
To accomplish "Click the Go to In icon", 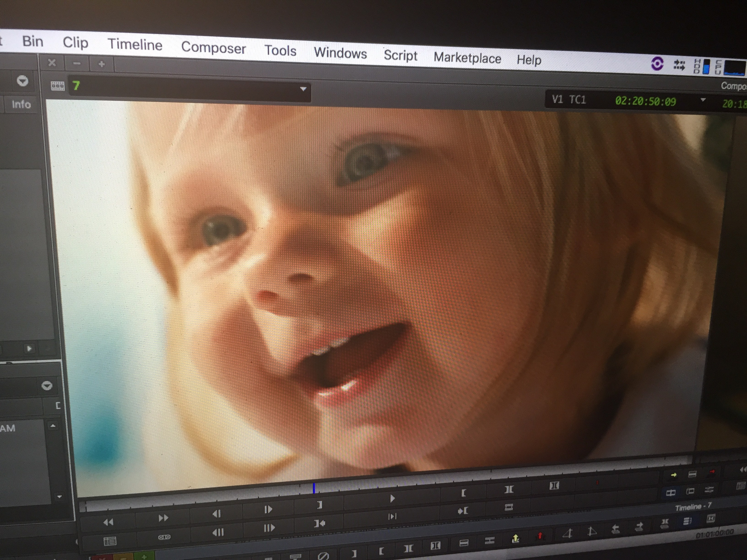I will coord(463,511).
